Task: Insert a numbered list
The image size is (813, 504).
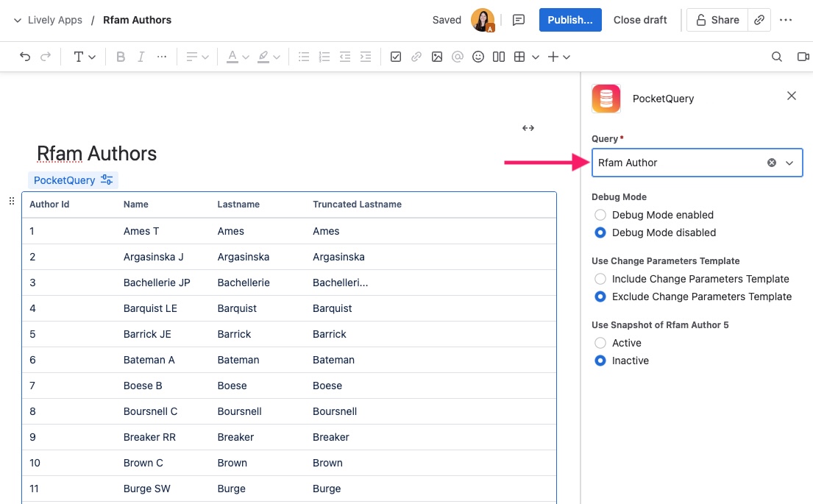Action: (324, 57)
